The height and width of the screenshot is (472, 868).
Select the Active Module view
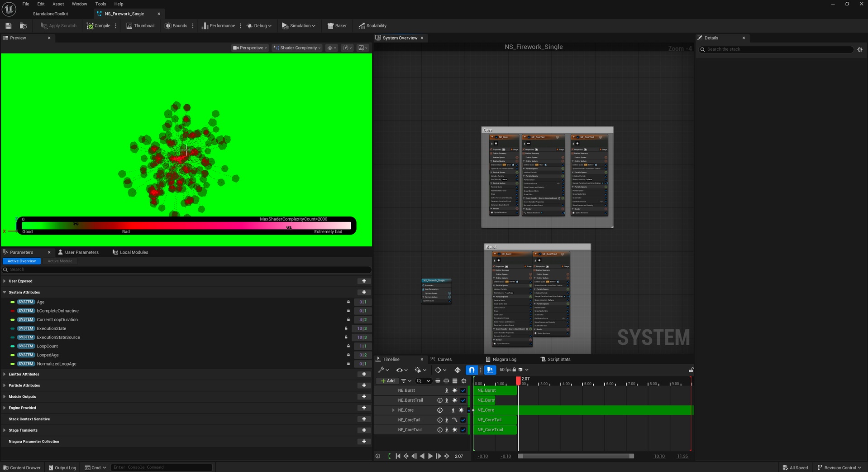coord(60,261)
